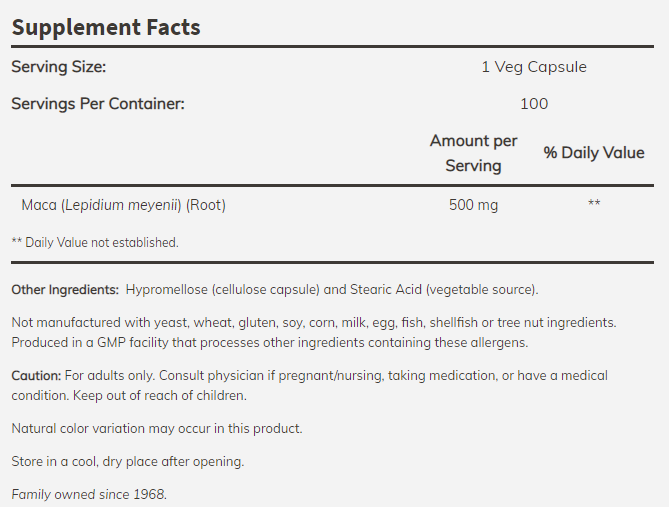Click the % Daily Value column header
The image size is (669, 507).
tap(594, 153)
